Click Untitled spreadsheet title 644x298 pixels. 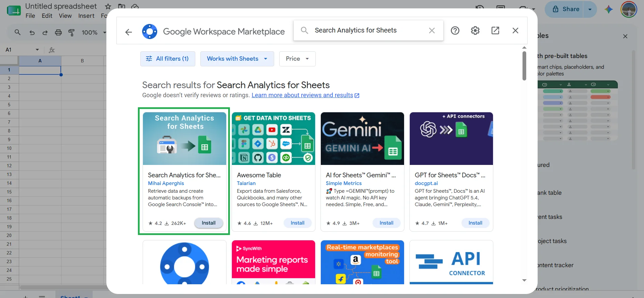point(61,6)
